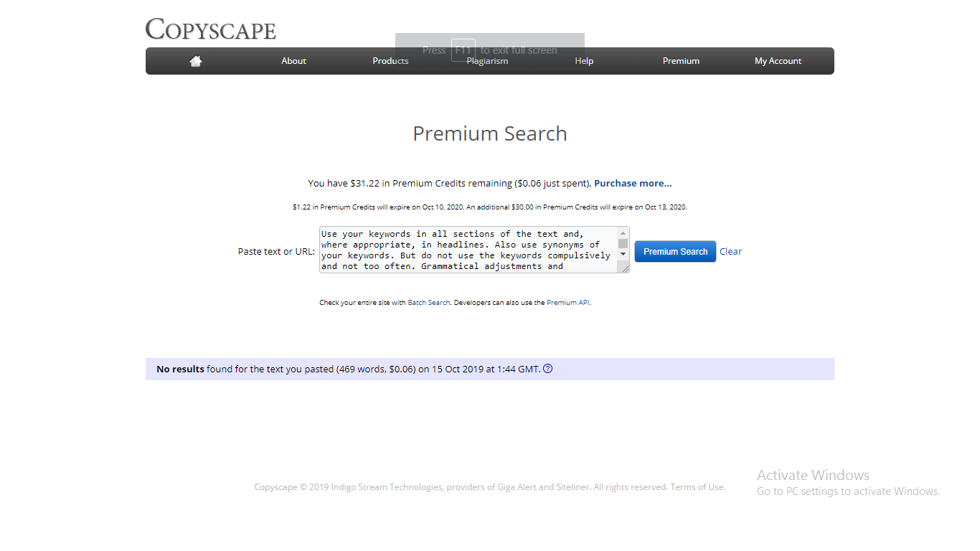
Task: Open the Help menu
Action: click(x=584, y=61)
